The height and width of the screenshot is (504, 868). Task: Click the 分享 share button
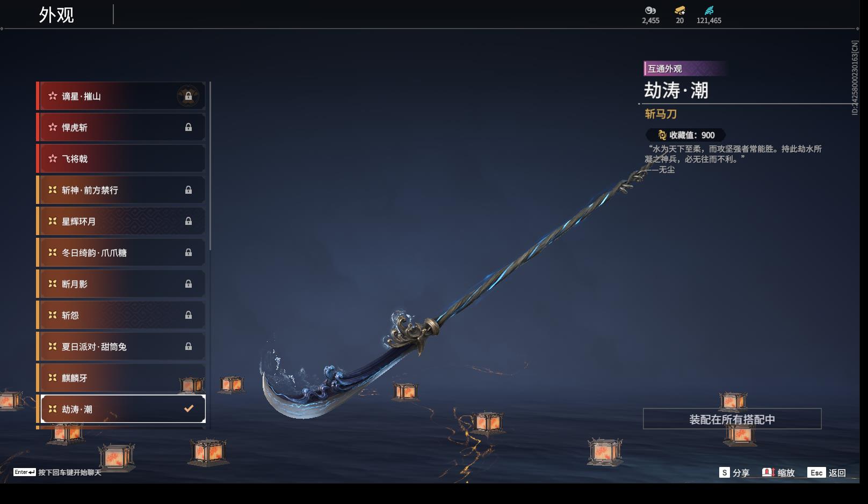coord(734,473)
